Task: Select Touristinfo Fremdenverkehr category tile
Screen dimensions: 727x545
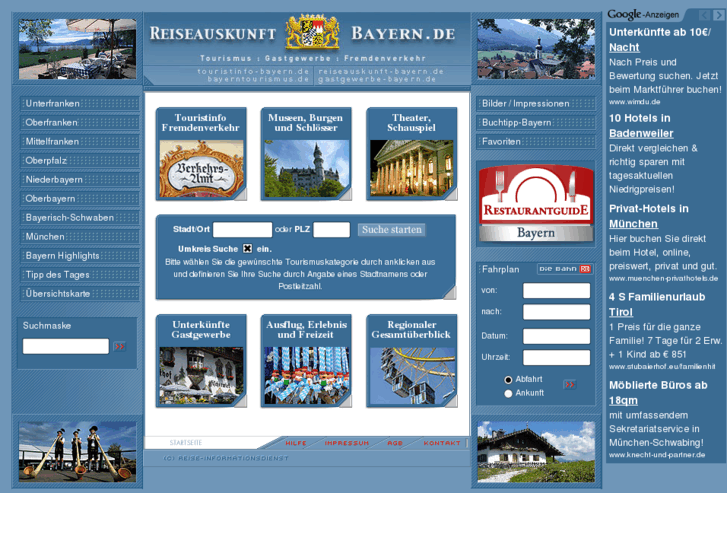Action: pyautogui.click(x=201, y=154)
